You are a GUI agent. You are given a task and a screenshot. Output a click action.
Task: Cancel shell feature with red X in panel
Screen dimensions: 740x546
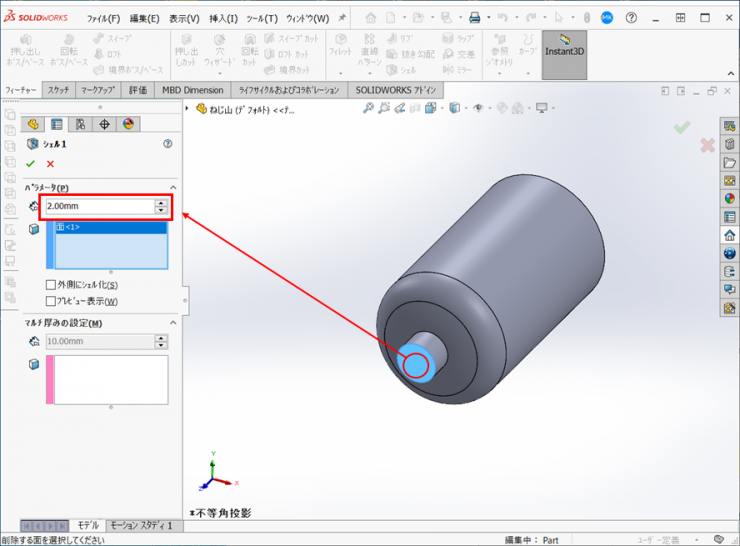point(50,164)
